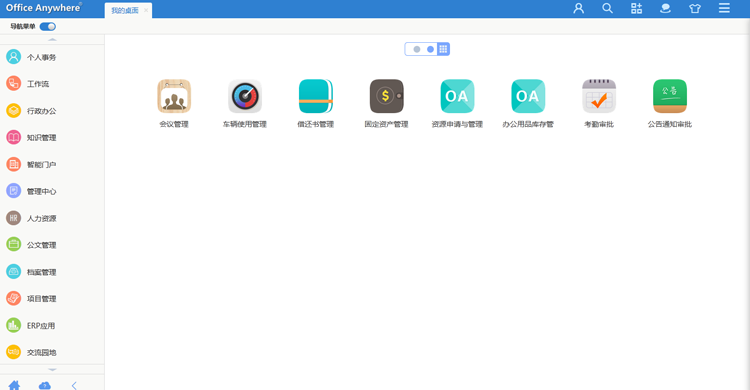Select the first desktop page dot
Screen dimensions: 750x390
pyautogui.click(x=417, y=49)
